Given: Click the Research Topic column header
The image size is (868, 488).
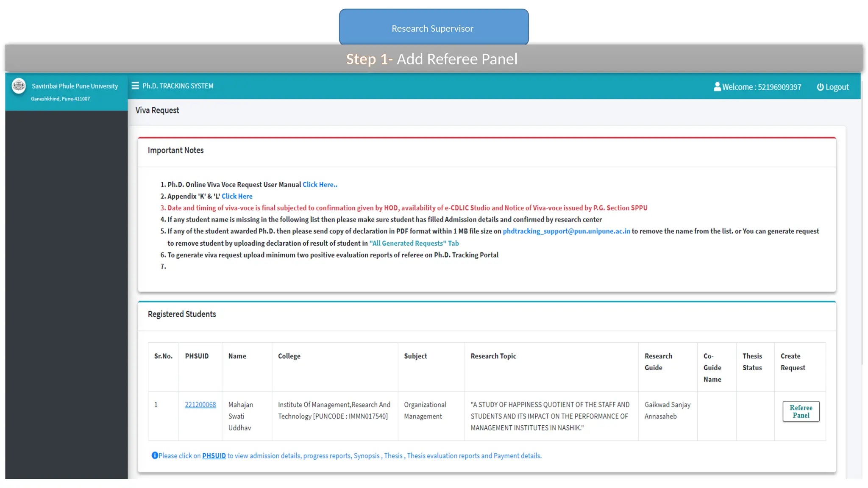Looking at the screenshot, I should point(493,356).
